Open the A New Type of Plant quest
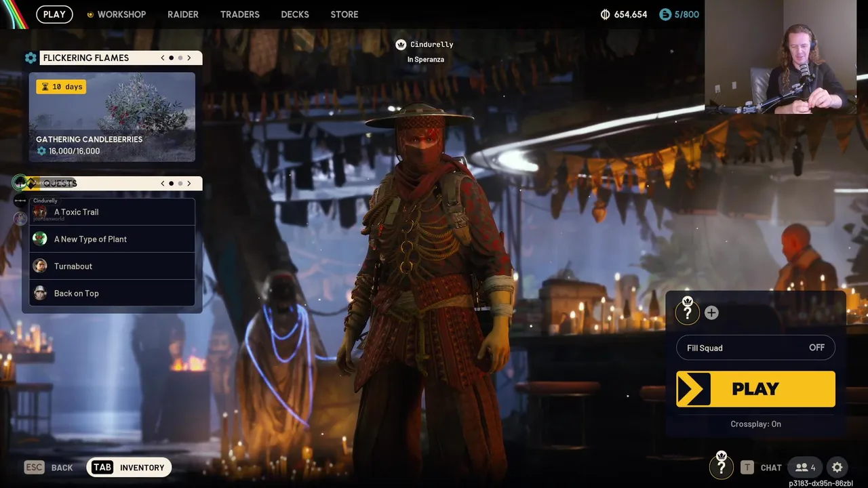The image size is (868, 488). click(112, 239)
